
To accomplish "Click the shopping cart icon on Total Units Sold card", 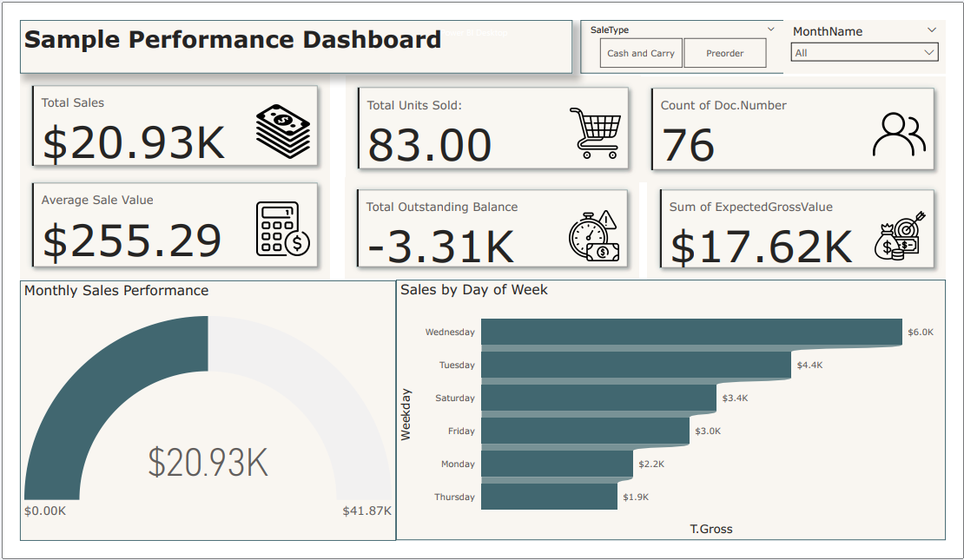I will 596,130.
